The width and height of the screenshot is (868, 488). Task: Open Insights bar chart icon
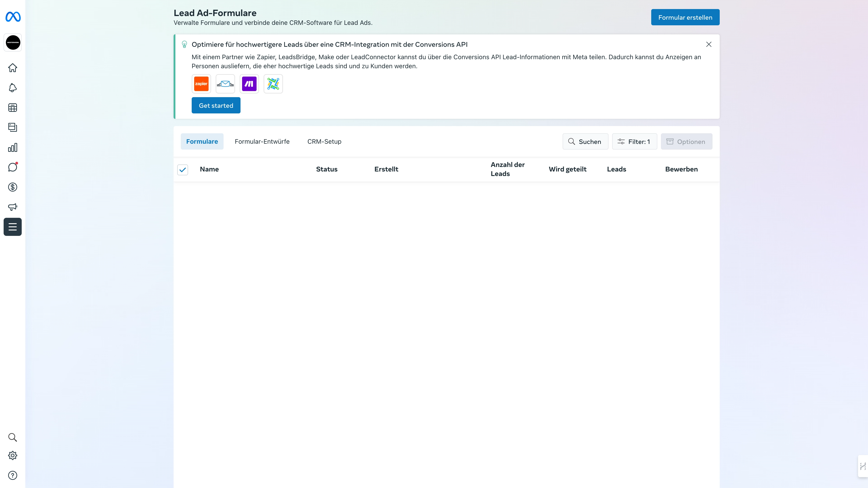(13, 147)
